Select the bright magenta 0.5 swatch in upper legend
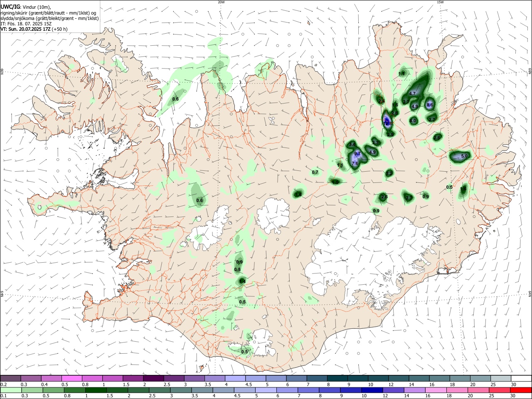The height and width of the screenshot is (399, 532). [x=72, y=378]
